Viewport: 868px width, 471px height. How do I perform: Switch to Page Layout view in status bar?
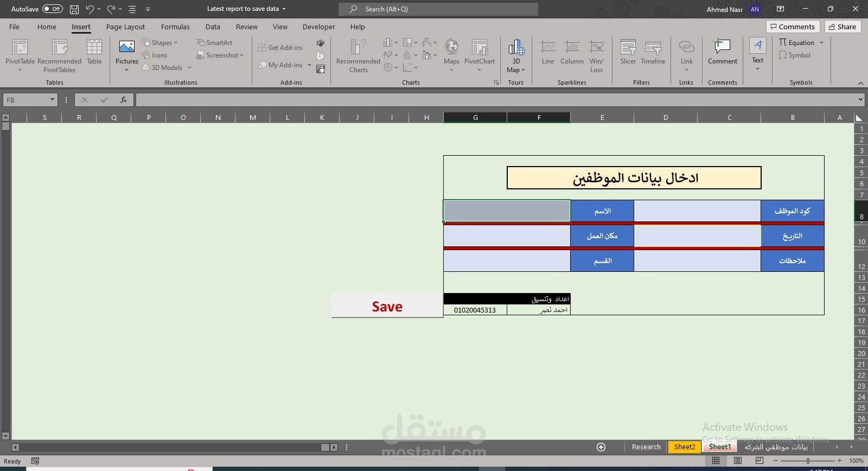click(x=738, y=461)
